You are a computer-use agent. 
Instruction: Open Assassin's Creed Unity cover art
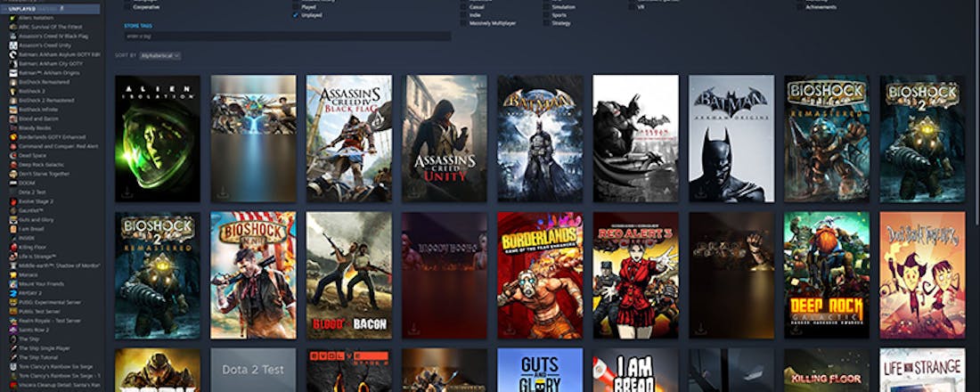445,138
